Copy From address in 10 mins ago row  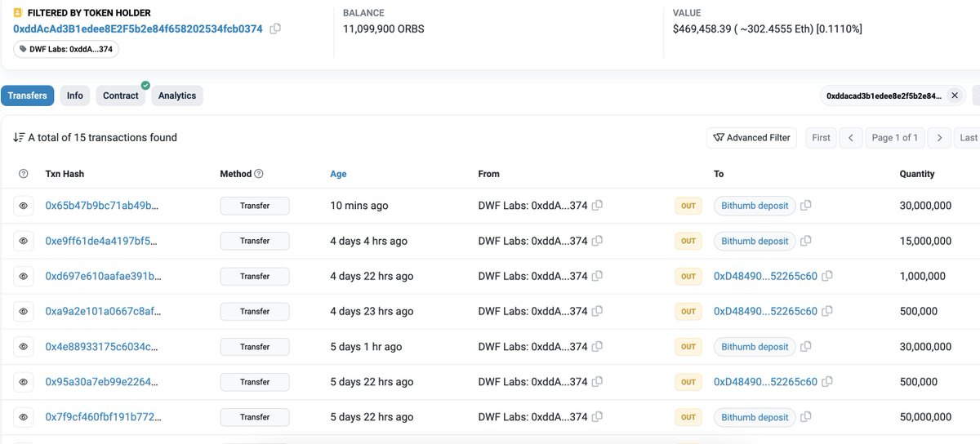tap(597, 206)
